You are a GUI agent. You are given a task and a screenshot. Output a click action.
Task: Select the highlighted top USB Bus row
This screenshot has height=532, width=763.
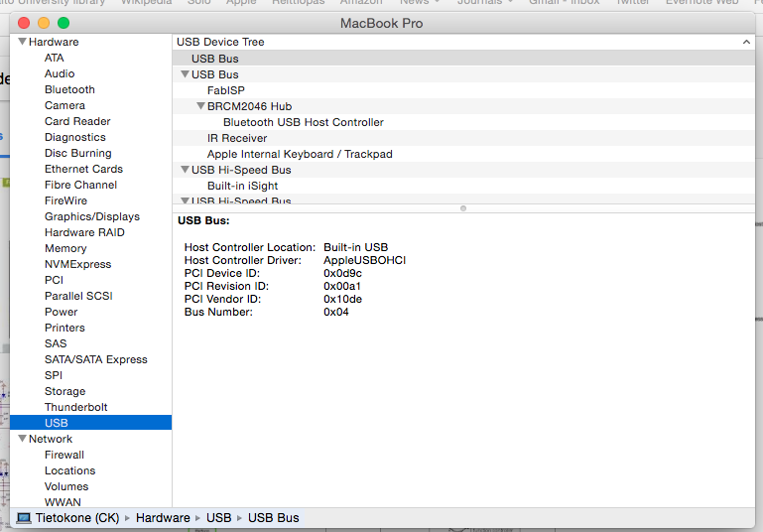(x=463, y=59)
